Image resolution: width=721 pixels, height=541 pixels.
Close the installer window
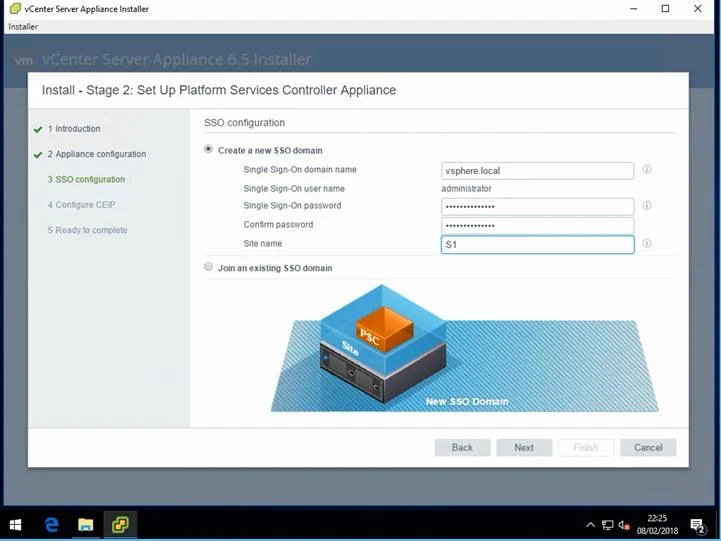[x=698, y=9]
